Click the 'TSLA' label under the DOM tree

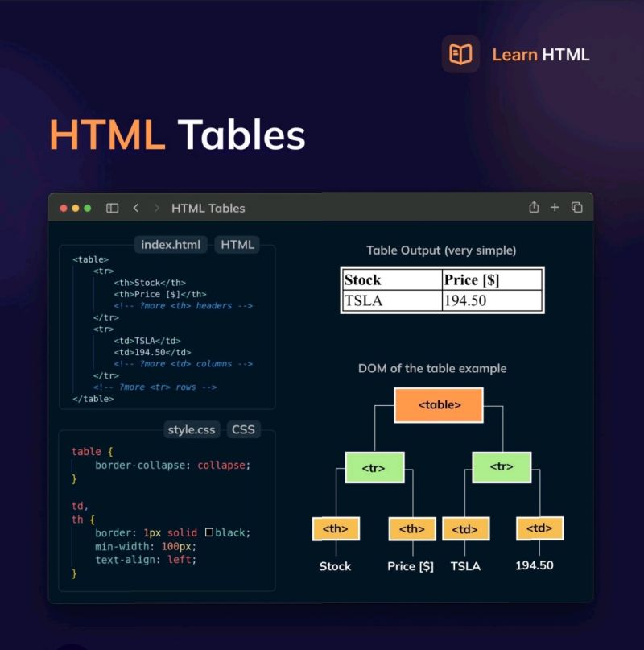tap(465, 566)
